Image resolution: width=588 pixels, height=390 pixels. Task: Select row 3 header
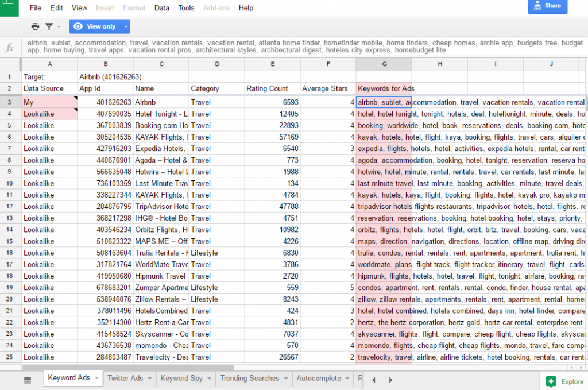pos(10,102)
